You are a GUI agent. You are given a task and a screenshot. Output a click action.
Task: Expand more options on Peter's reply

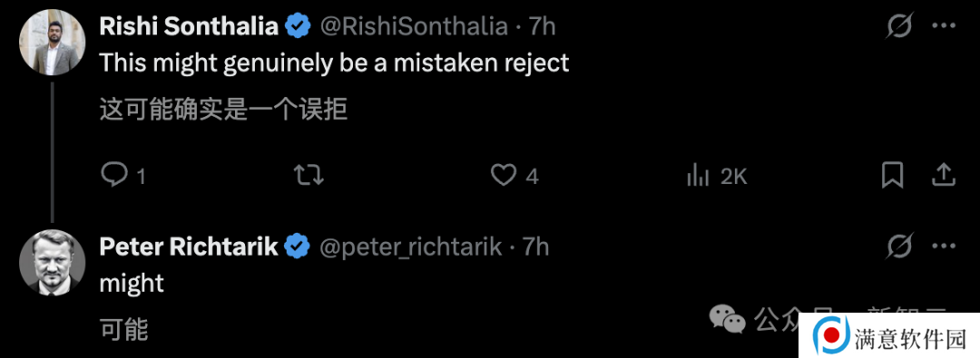[944, 247]
